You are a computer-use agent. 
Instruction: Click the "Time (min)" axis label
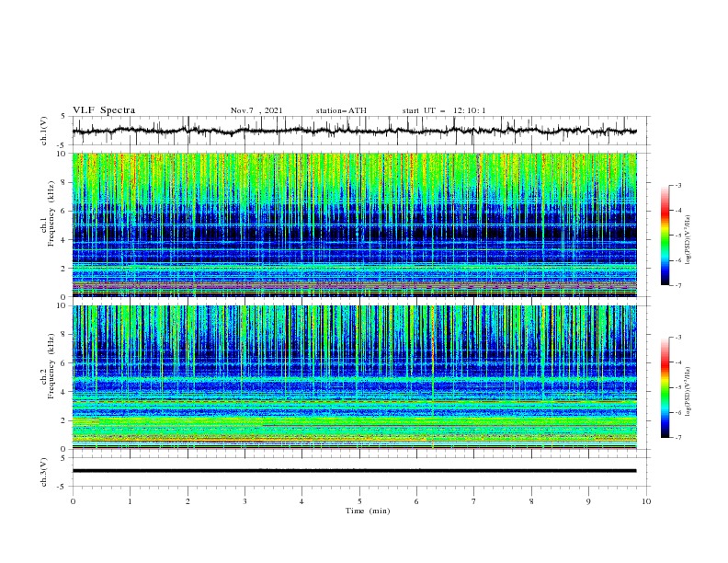click(368, 511)
